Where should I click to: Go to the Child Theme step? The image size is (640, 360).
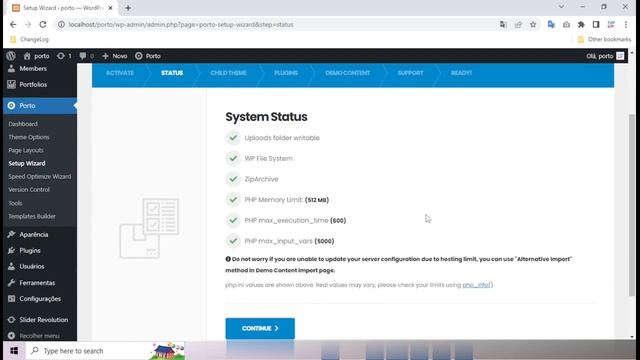pyautogui.click(x=228, y=73)
